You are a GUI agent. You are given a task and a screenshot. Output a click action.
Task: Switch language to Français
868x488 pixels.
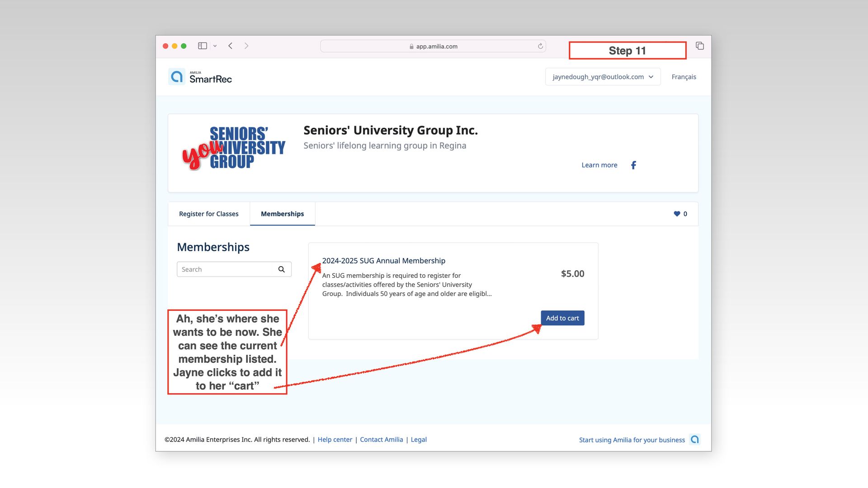coord(684,77)
